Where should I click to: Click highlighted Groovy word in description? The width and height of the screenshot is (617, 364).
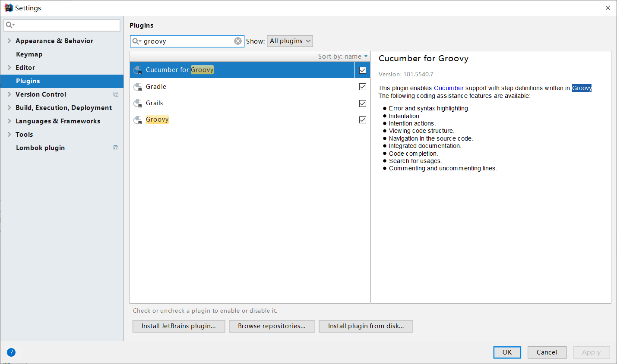tap(582, 88)
